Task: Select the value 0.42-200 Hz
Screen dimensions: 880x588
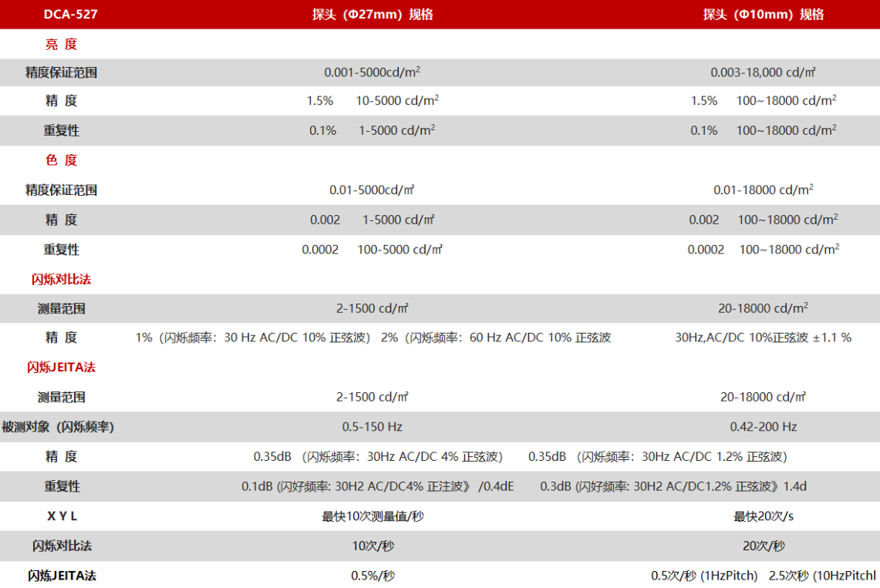Action: click(x=764, y=427)
